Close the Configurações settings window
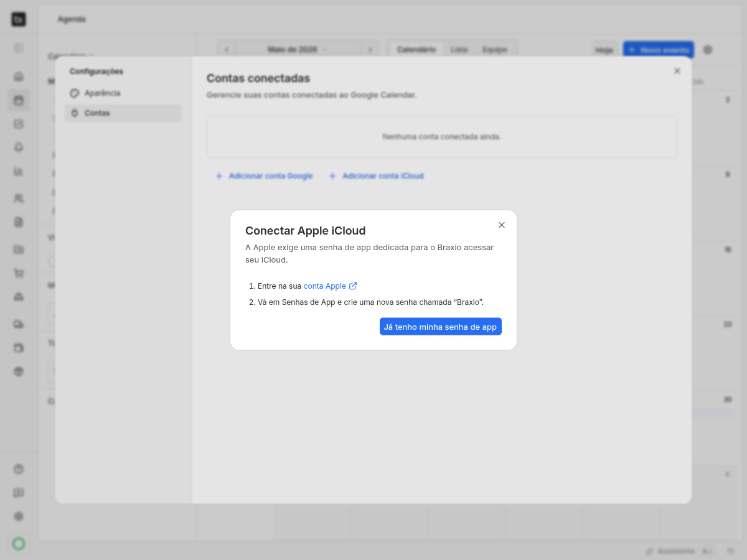The height and width of the screenshot is (560, 747). (x=677, y=71)
